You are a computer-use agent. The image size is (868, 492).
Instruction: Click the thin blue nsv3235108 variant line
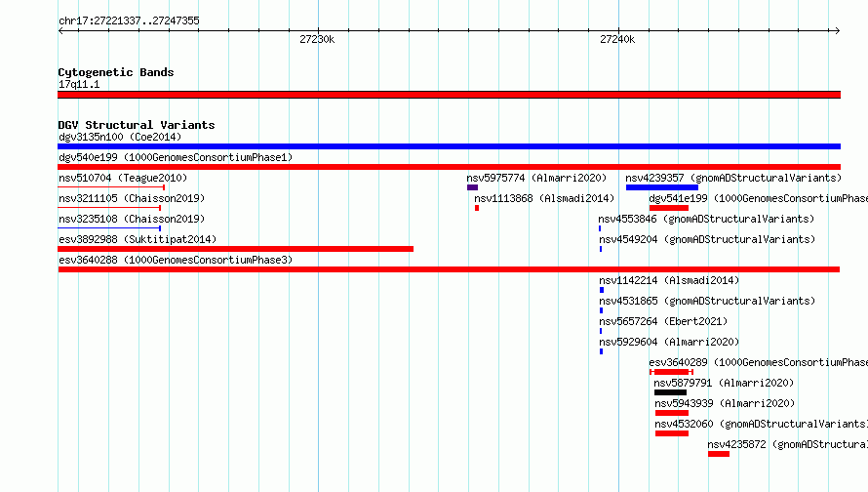[109, 228]
